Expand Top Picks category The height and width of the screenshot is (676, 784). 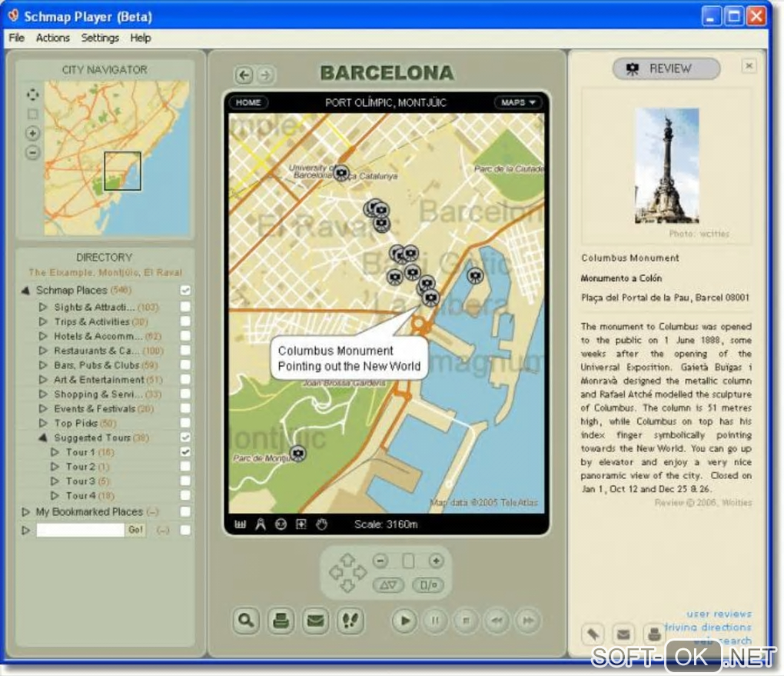pos(44,423)
